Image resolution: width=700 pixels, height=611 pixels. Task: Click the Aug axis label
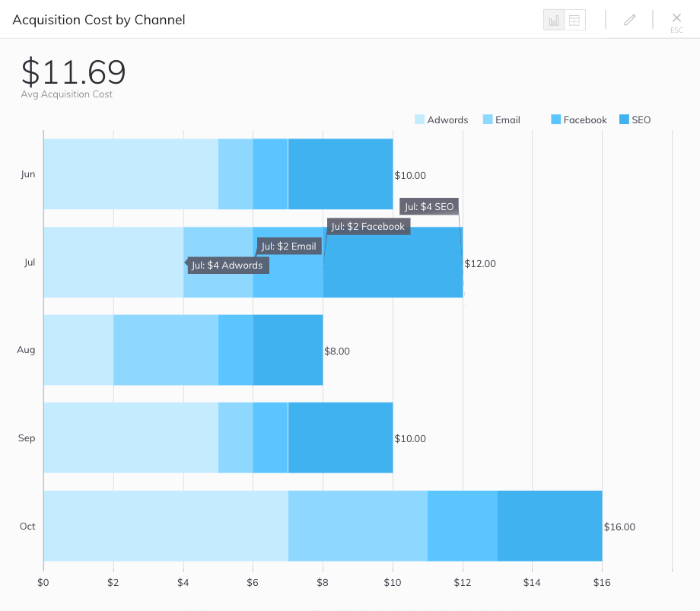pos(27,350)
